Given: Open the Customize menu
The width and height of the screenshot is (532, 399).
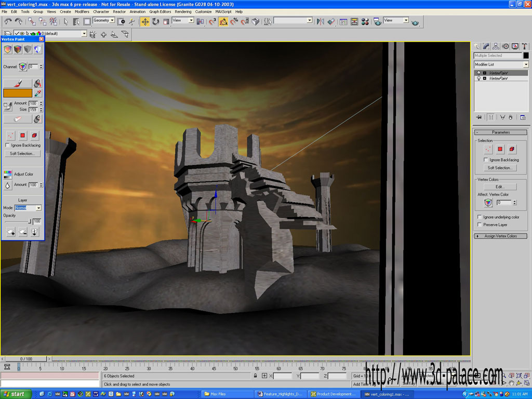Looking at the screenshot, I should point(203,11).
